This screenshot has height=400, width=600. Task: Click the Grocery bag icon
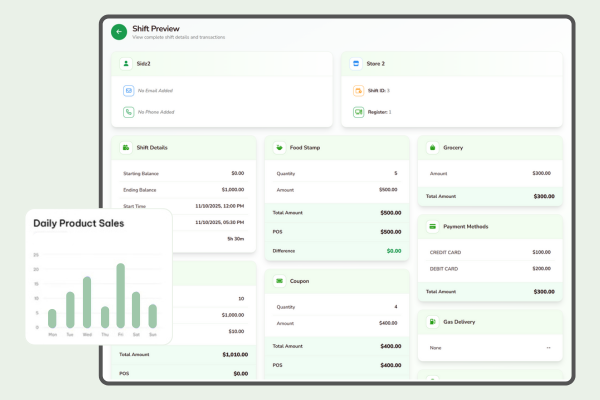[432, 147]
